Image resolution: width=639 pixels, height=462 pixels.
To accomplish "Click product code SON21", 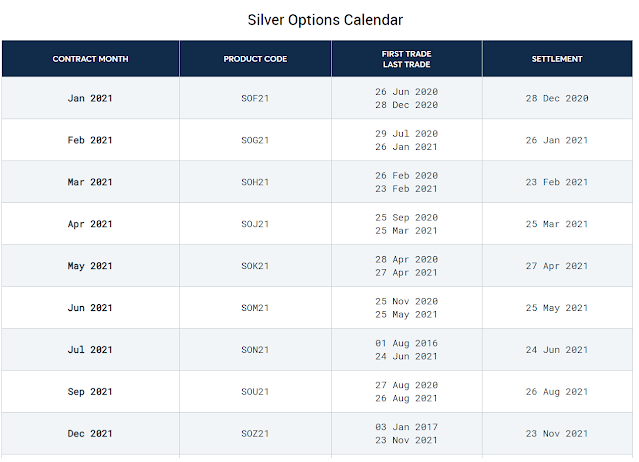I will [255, 350].
